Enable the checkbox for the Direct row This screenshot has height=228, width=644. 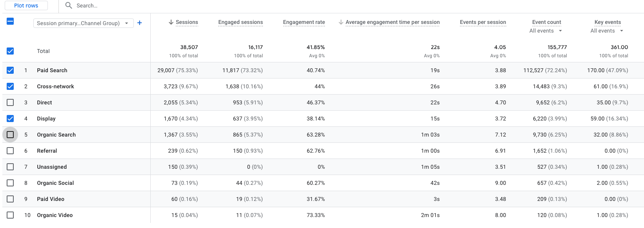[x=10, y=102]
